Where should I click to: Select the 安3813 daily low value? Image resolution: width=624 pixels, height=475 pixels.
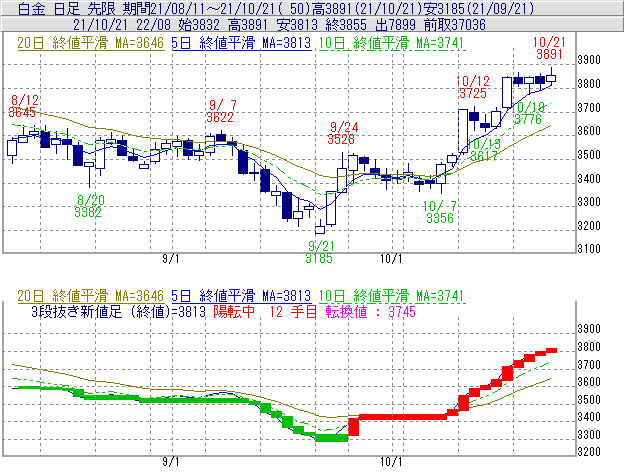tap(297, 25)
